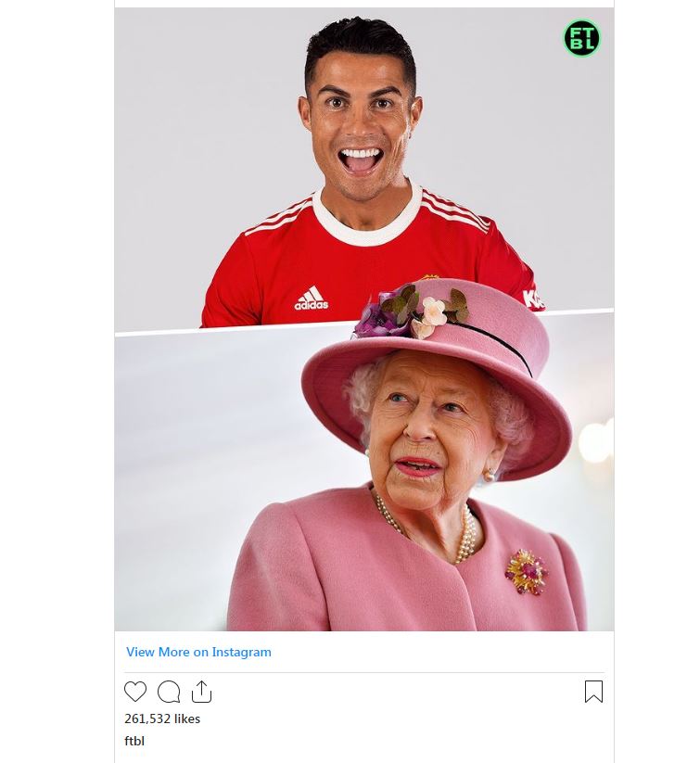Image resolution: width=700 pixels, height=763 pixels.
Task: Save the post with the bookmark icon
Action: tap(593, 692)
